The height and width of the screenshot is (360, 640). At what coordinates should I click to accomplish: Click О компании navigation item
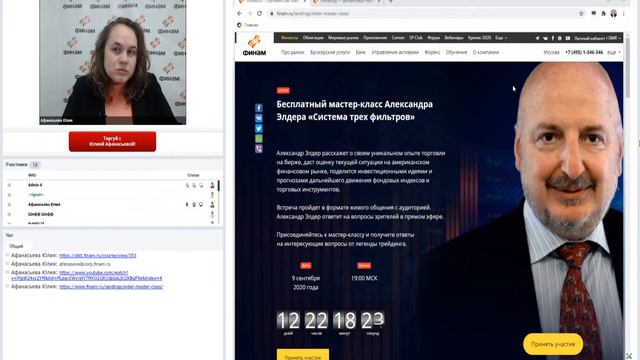pyautogui.click(x=486, y=52)
